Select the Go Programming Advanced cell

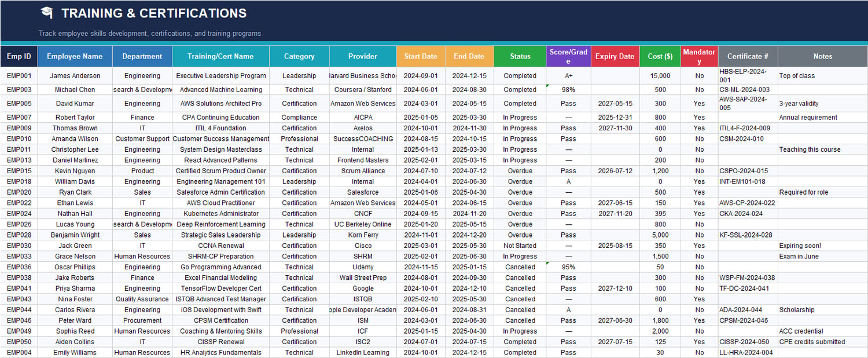(220, 267)
